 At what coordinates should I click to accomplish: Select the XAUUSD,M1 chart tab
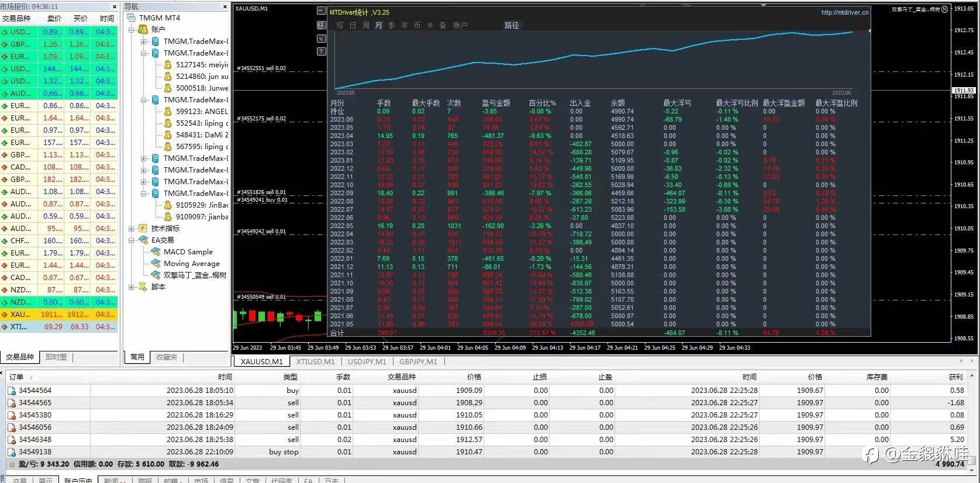click(x=261, y=361)
